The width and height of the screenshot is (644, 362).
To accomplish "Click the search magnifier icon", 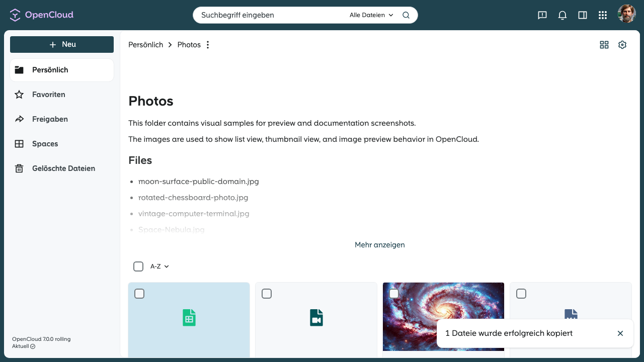I will coord(406,15).
